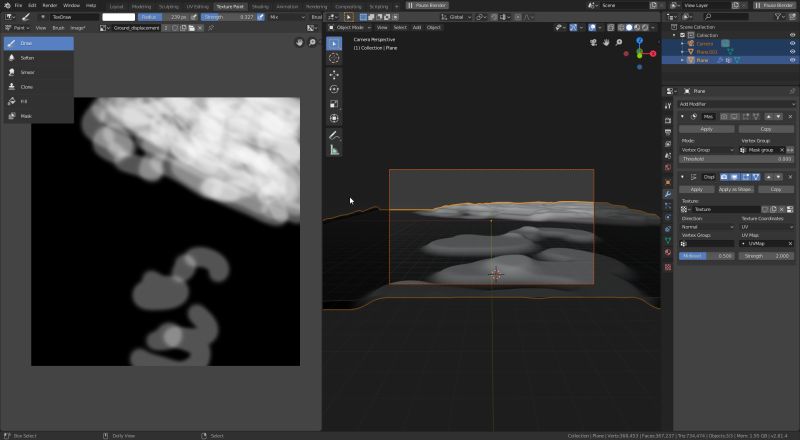Open the Window menu
800x440 pixels.
click(x=71, y=5)
